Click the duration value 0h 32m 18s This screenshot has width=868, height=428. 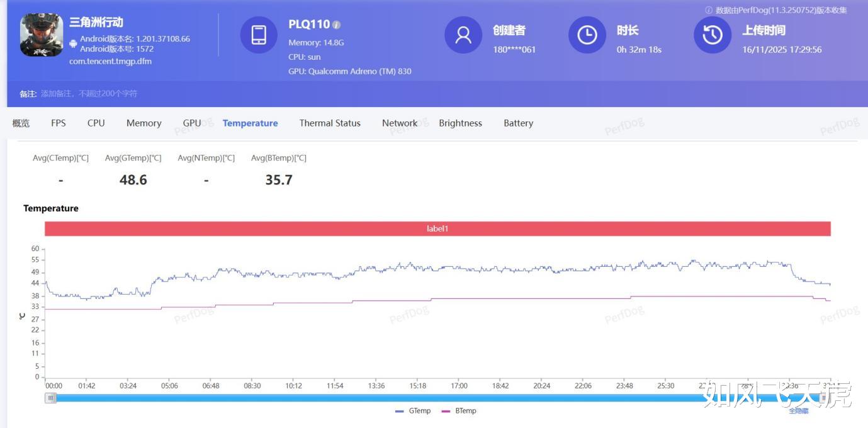[x=639, y=49]
